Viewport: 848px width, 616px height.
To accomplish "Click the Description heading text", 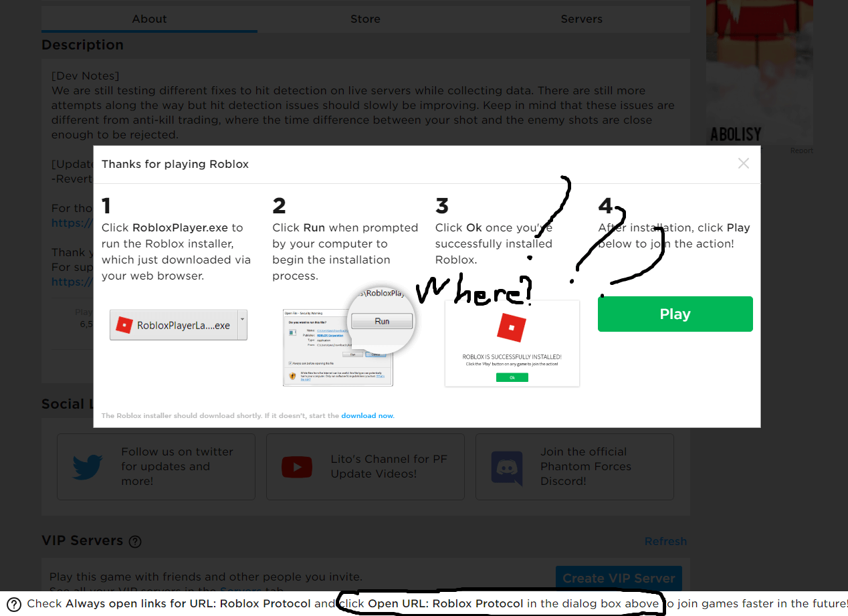I will (82, 45).
